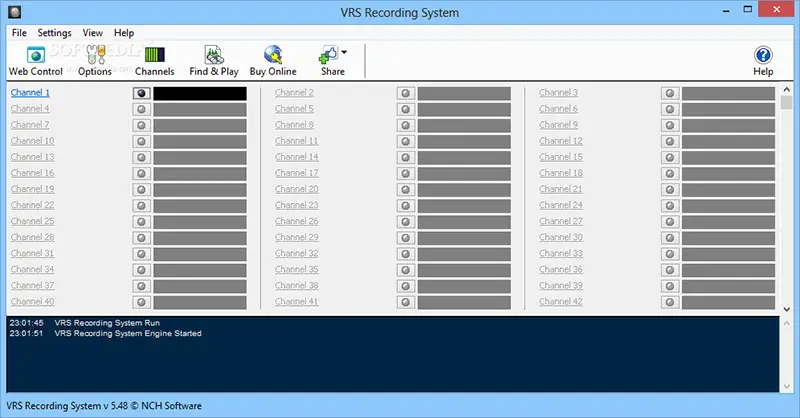
Task: Open the Help menu
Action: coord(124,33)
